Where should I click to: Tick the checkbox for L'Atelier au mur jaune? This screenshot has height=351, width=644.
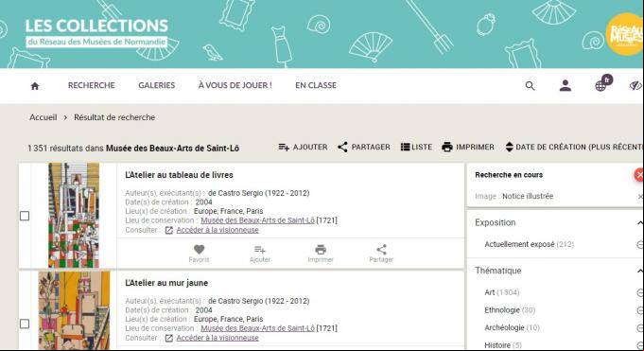pyautogui.click(x=25, y=324)
